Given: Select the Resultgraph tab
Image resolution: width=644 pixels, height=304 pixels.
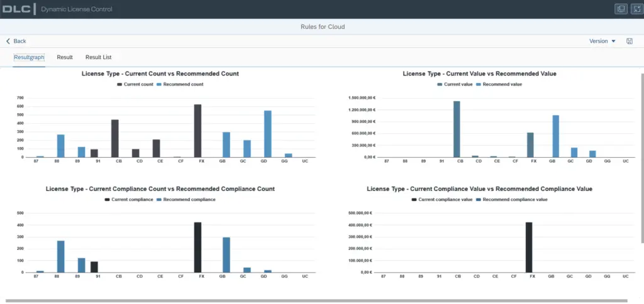Looking at the screenshot, I should (x=29, y=57).
